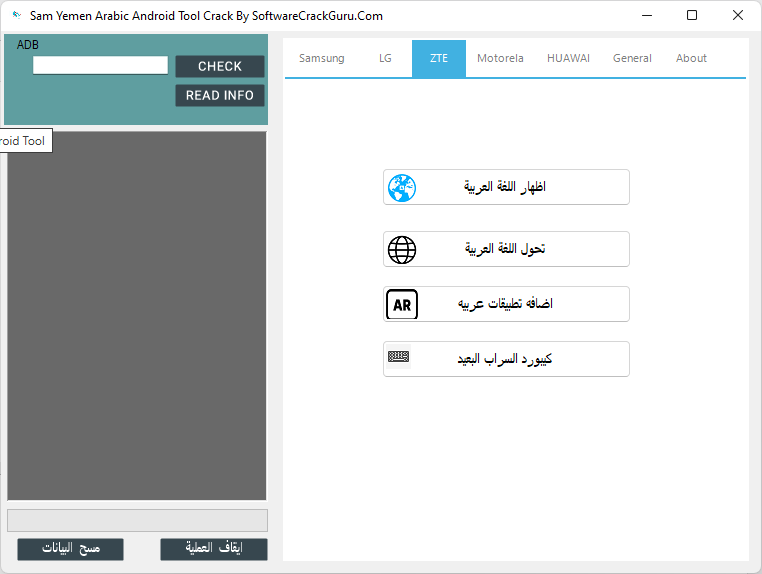Click the AR language icon
This screenshot has height=574, width=762.
(x=402, y=305)
